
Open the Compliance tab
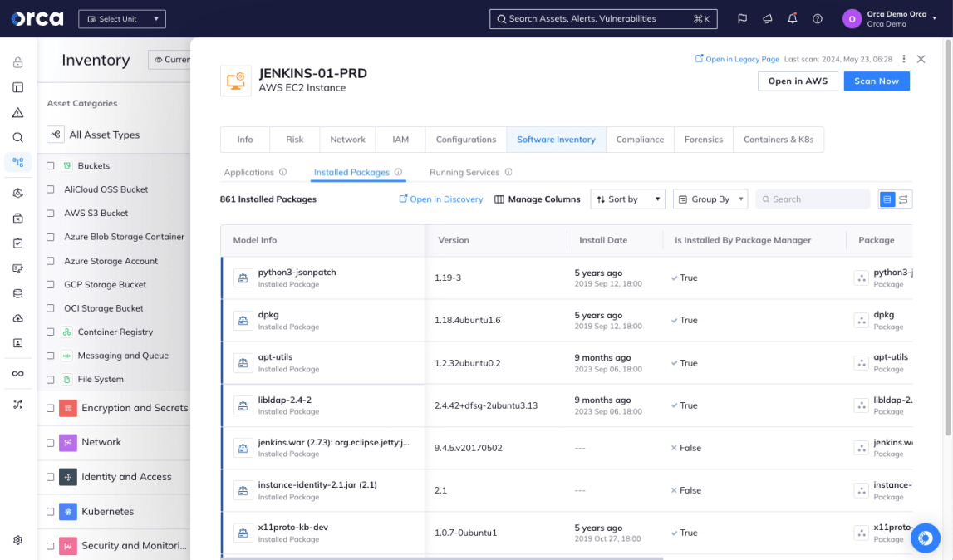point(640,140)
